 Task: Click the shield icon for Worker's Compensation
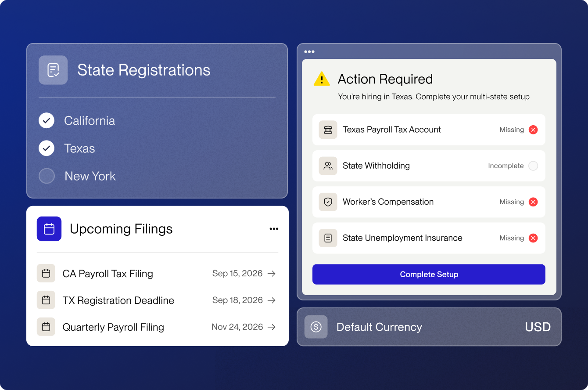tap(328, 202)
